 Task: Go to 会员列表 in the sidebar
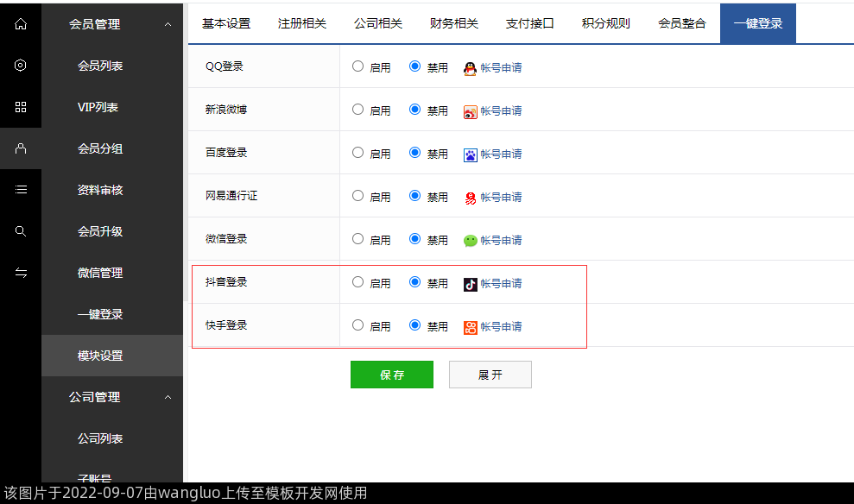click(x=100, y=66)
